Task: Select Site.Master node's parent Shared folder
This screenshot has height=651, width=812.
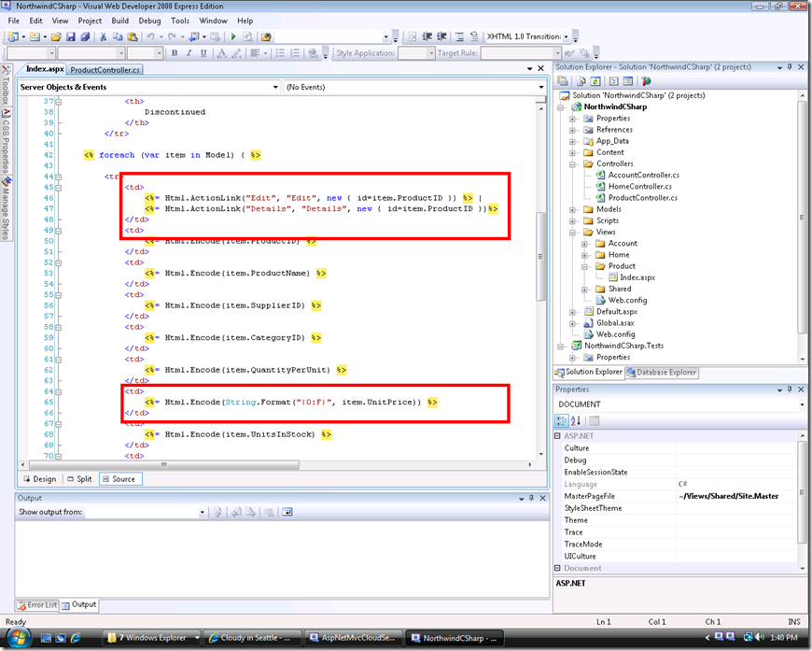Action: point(620,290)
